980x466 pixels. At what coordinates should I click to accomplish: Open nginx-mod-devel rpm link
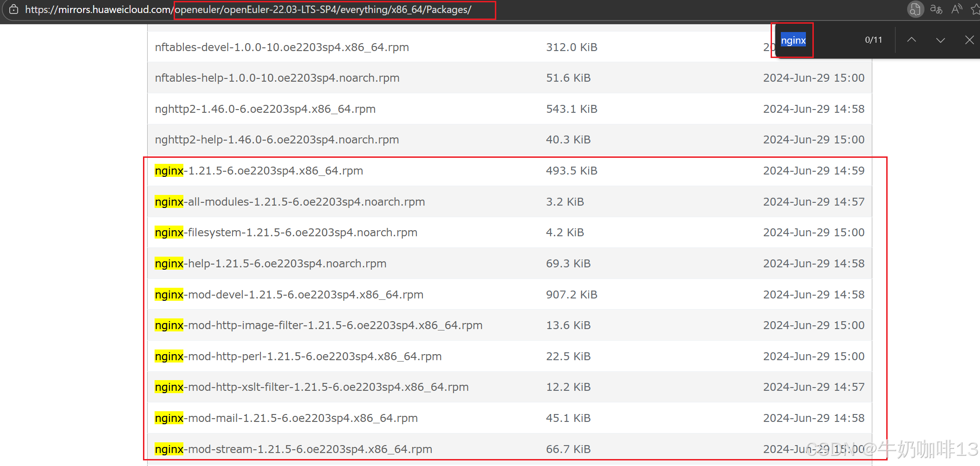pyautogui.click(x=289, y=295)
